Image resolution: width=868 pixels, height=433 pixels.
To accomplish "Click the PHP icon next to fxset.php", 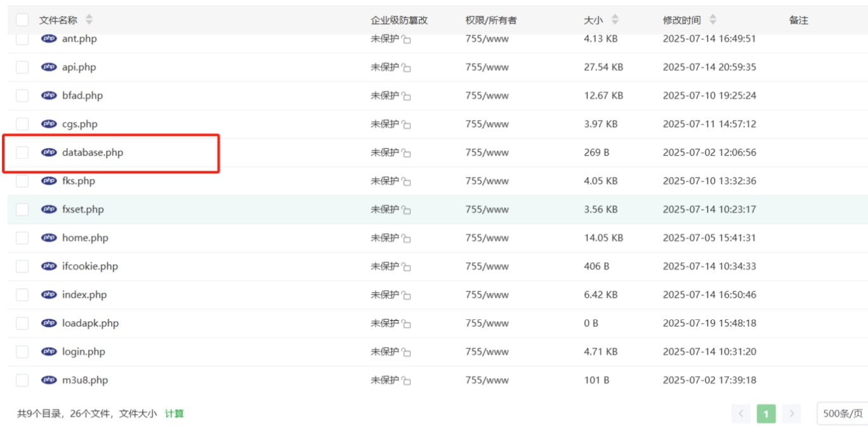I will click(49, 209).
